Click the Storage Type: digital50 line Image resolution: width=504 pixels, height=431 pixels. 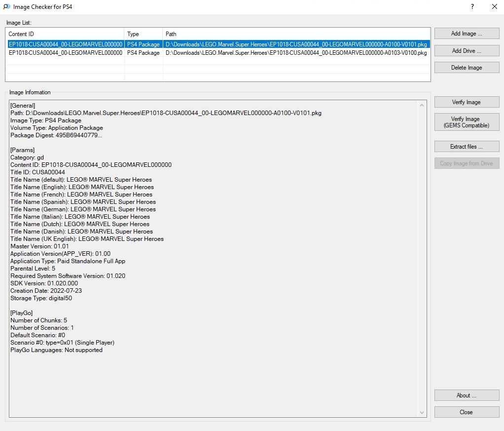pos(41,298)
